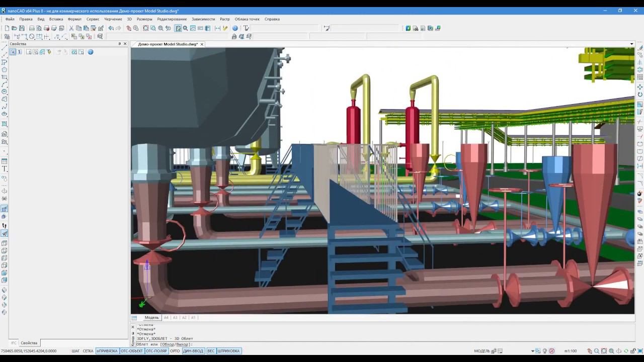Select the Text tool in left toolbar
This screenshot has width=644, height=362.
coord(5,169)
